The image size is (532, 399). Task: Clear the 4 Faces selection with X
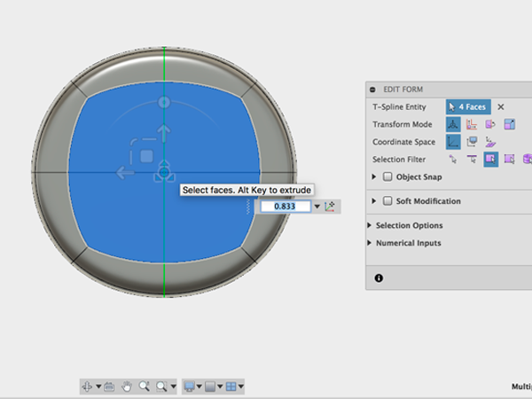click(500, 107)
